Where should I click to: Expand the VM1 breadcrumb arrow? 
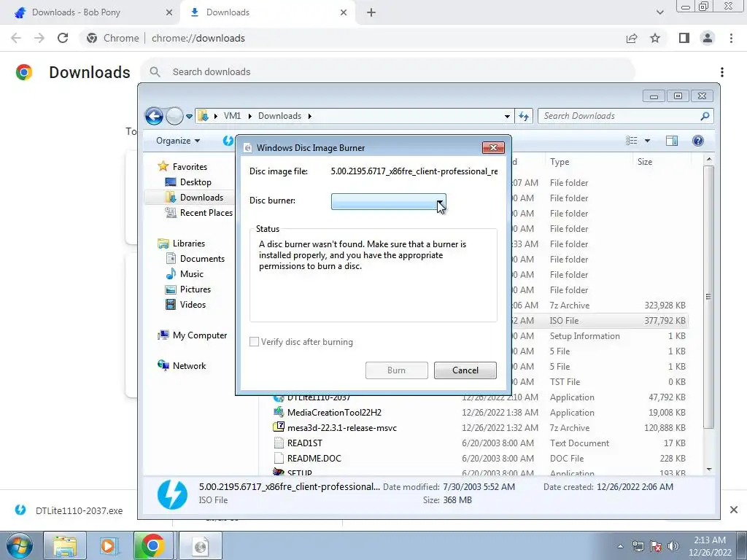click(249, 116)
